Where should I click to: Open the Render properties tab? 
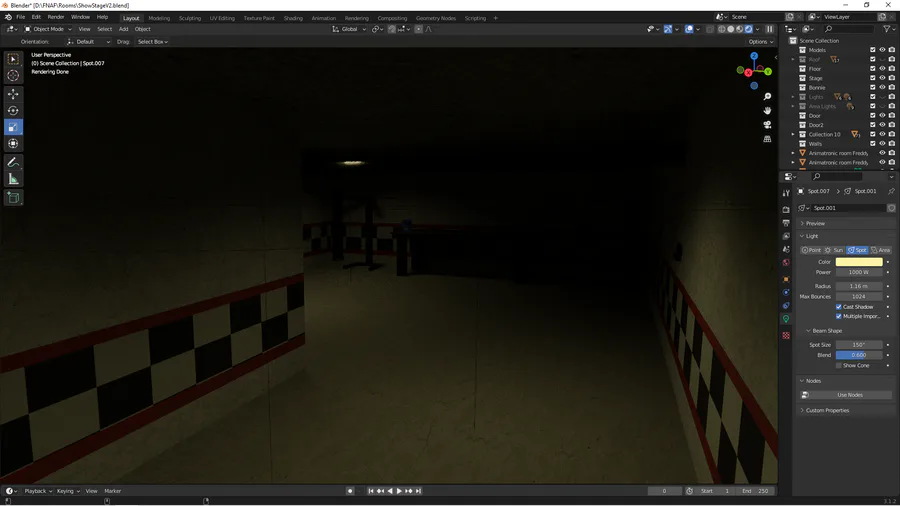[x=786, y=209]
